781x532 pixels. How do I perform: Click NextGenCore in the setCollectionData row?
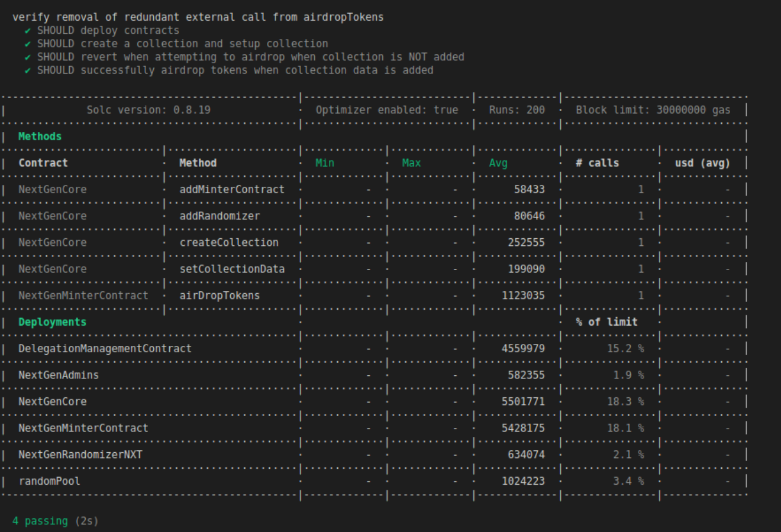(53, 269)
